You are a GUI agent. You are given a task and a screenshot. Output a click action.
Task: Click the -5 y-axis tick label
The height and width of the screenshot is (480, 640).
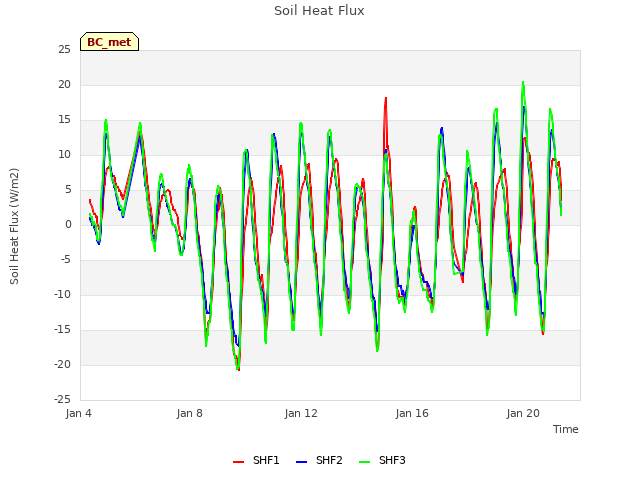[65, 260]
